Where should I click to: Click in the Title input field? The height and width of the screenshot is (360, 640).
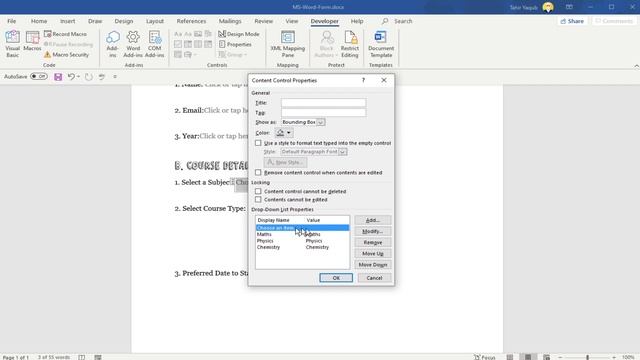pyautogui.click(x=323, y=102)
